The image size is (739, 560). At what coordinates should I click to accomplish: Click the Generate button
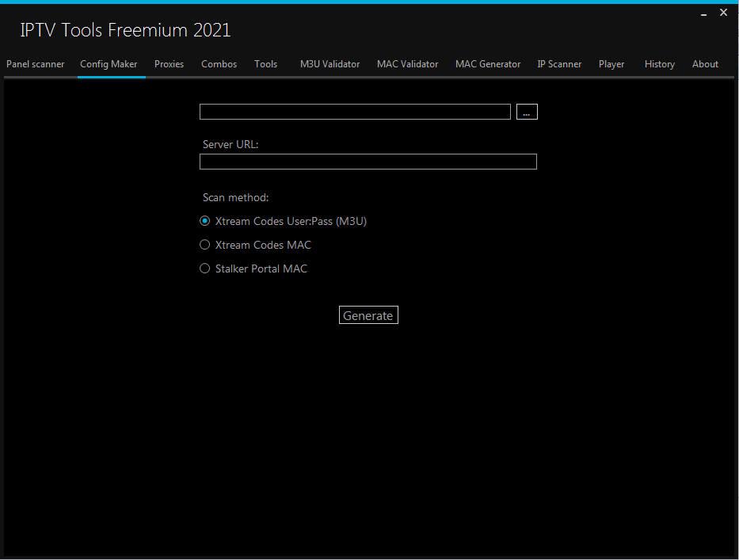coord(368,315)
